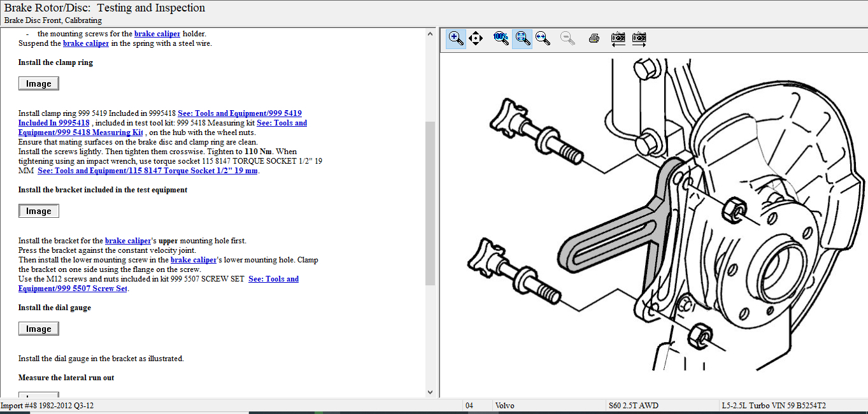868x414 pixels.
Task: Click 'Install the bracket included in the test equipment' heading
Action: 103,190
